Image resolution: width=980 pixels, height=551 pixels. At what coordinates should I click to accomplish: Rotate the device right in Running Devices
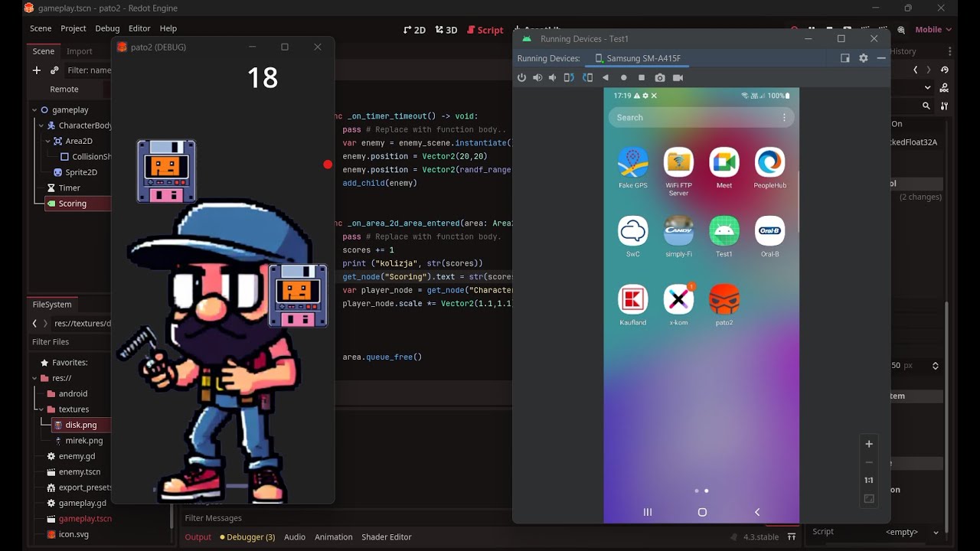click(587, 77)
